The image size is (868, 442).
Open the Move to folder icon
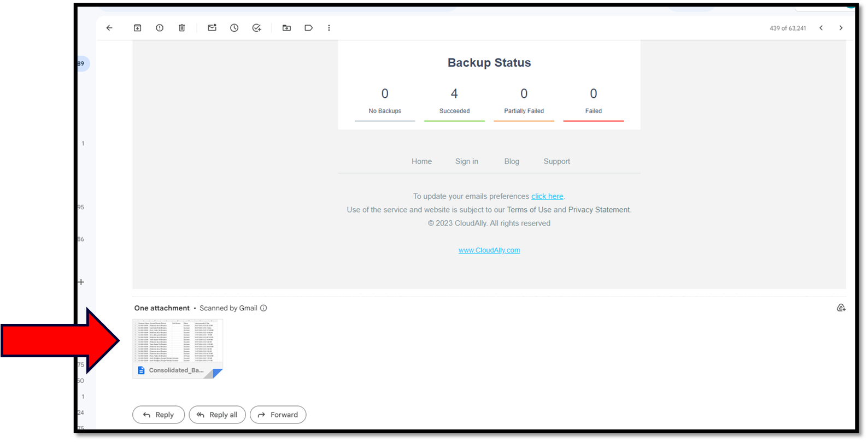coord(286,28)
